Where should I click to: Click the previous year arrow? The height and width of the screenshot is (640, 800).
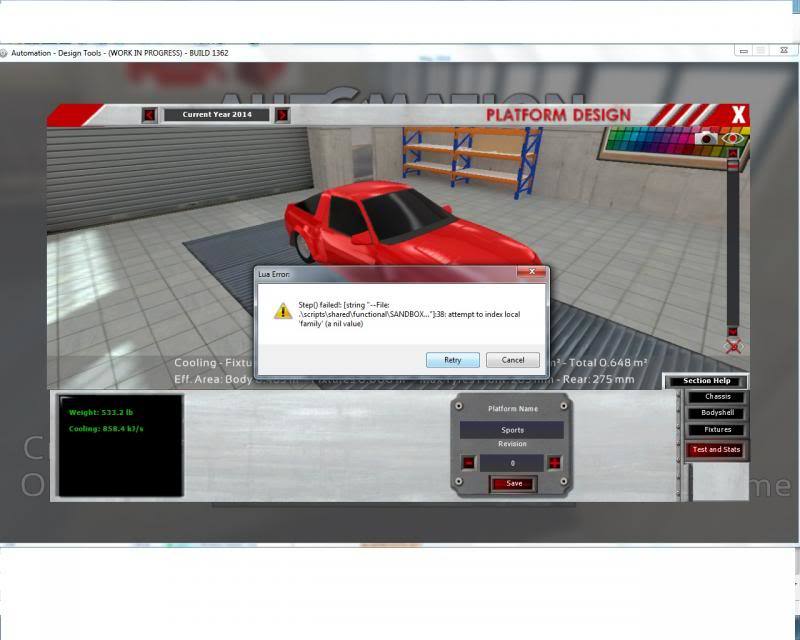149,115
